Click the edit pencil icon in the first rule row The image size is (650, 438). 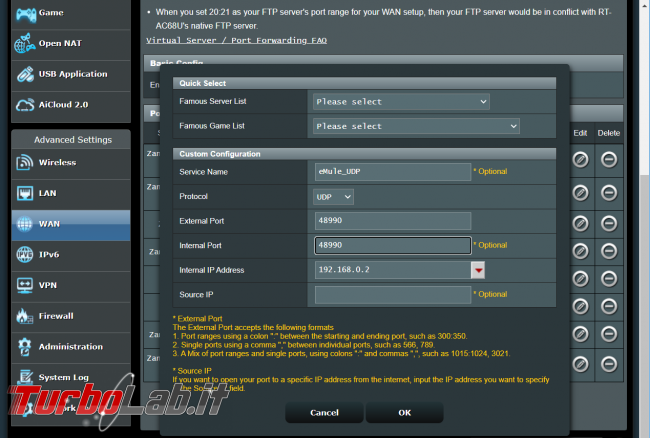[580, 160]
